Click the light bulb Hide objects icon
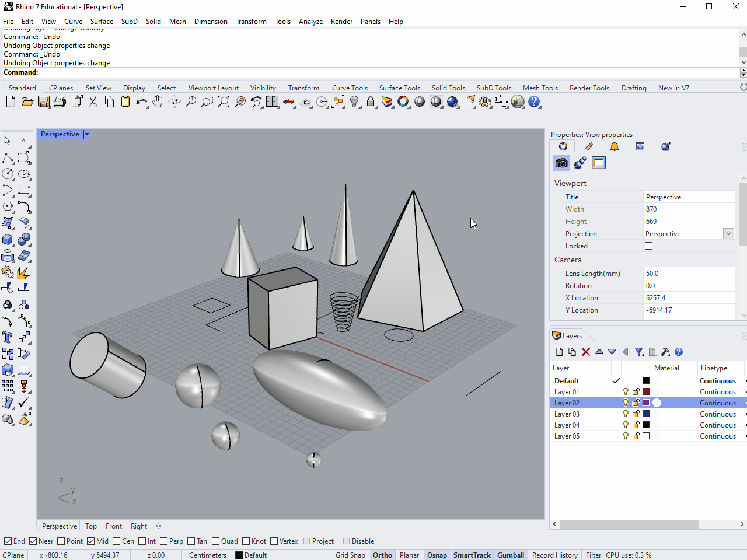 (354, 101)
